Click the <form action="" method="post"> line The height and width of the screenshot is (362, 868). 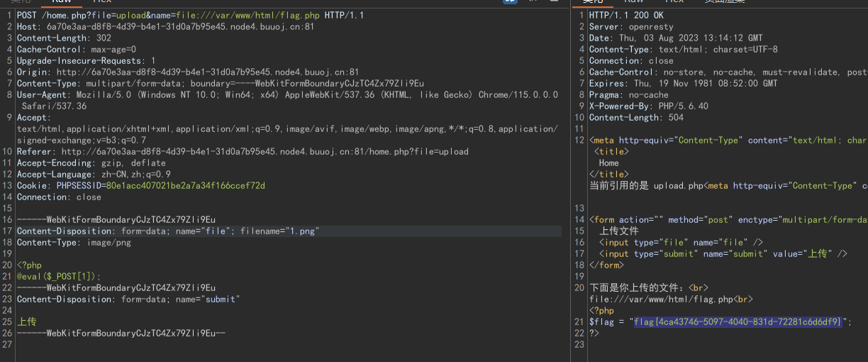728,219
